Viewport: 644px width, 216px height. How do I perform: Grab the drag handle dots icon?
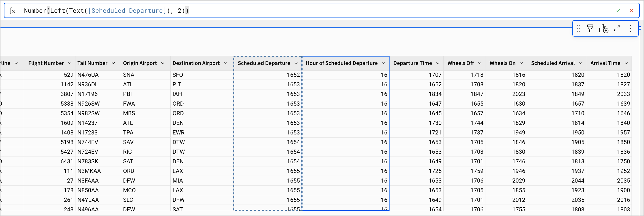tap(578, 29)
